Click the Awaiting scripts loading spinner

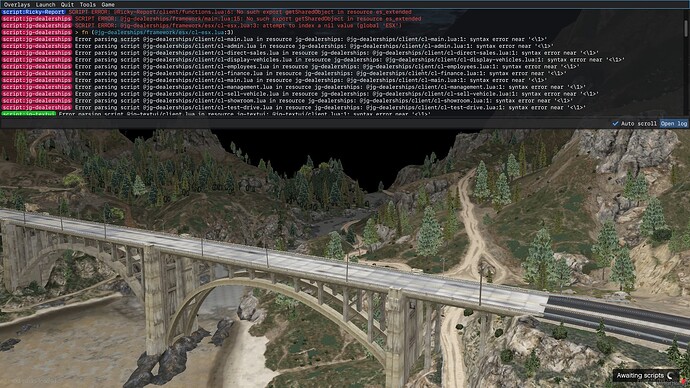pos(671,375)
